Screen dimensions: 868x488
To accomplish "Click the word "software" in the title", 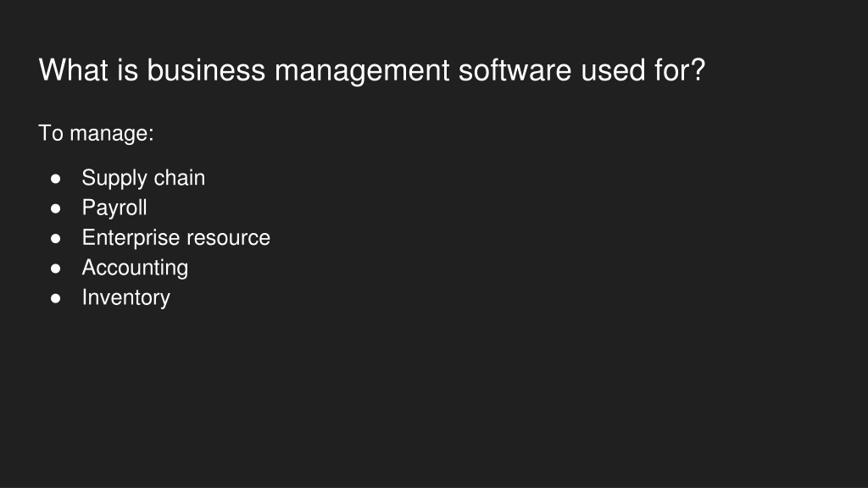I will point(515,70).
